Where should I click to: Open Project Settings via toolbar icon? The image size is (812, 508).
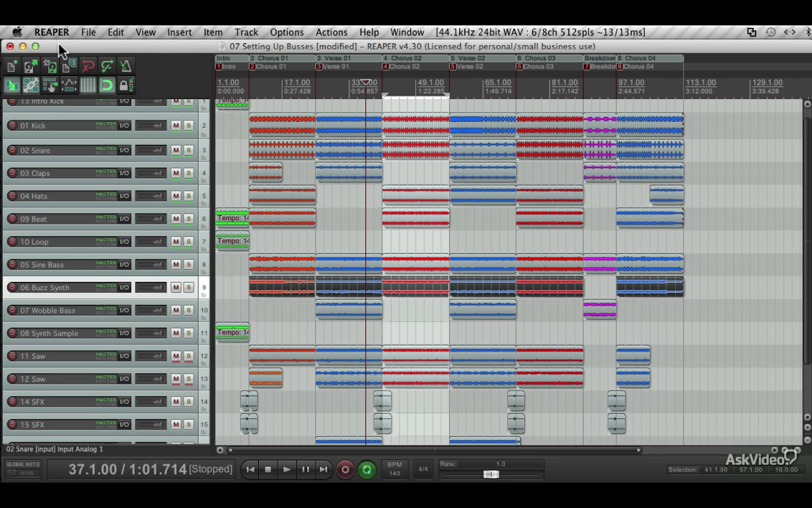[x=69, y=67]
